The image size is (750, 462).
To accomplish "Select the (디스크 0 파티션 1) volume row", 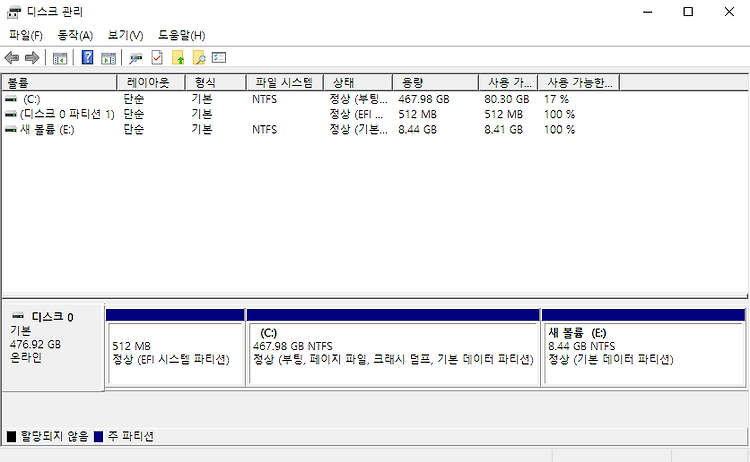I will (x=67, y=114).
